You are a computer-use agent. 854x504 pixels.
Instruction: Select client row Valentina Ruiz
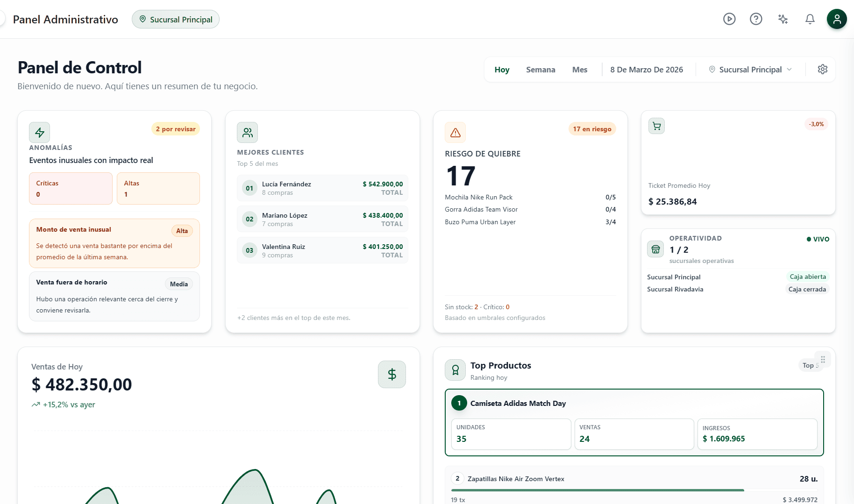point(322,250)
